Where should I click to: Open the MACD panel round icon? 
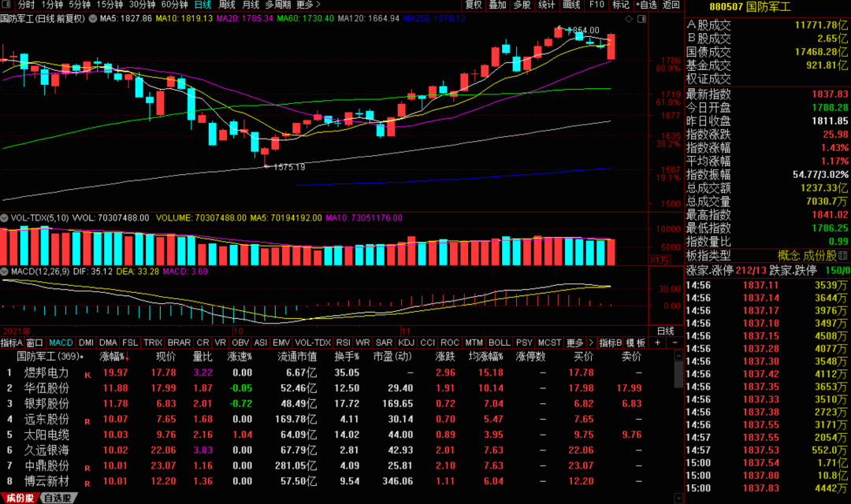pos(5,271)
